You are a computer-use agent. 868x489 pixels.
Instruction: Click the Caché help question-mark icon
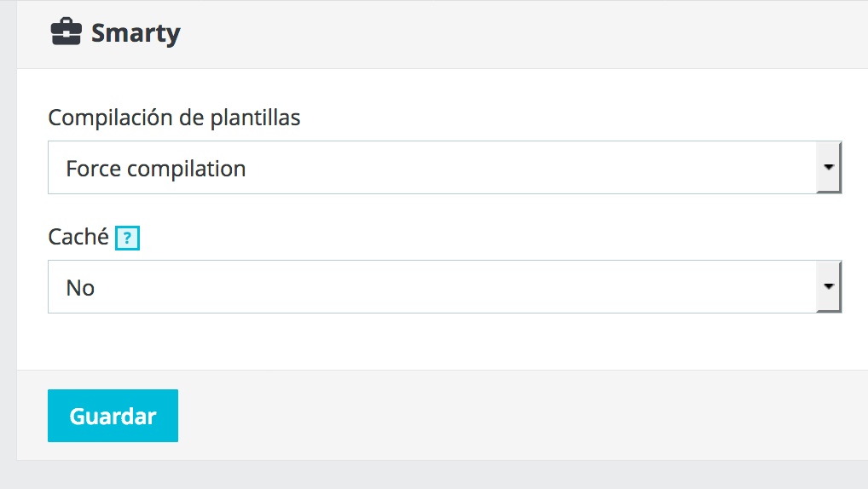[127, 238]
